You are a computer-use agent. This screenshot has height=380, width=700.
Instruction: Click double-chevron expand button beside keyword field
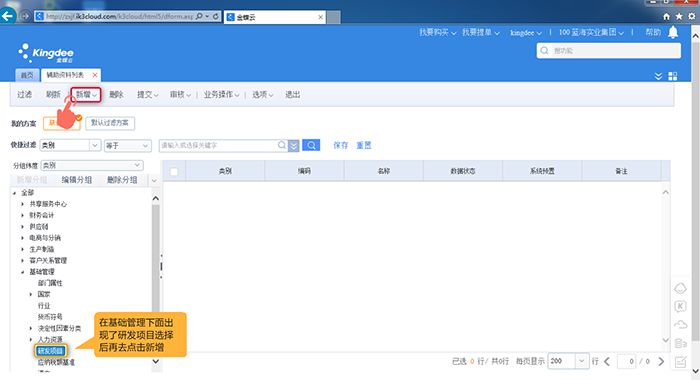pos(293,146)
